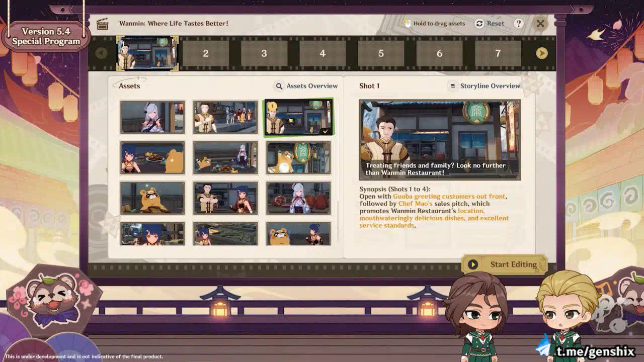Click the t.me/genshix link text
This screenshot has height=362, width=644.
pyautogui.click(x=595, y=351)
